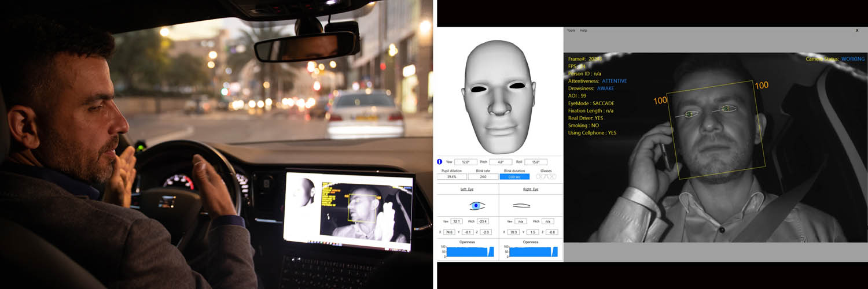Click the "Frame#" readout line
The image size is (868, 289).
pyautogui.click(x=586, y=59)
